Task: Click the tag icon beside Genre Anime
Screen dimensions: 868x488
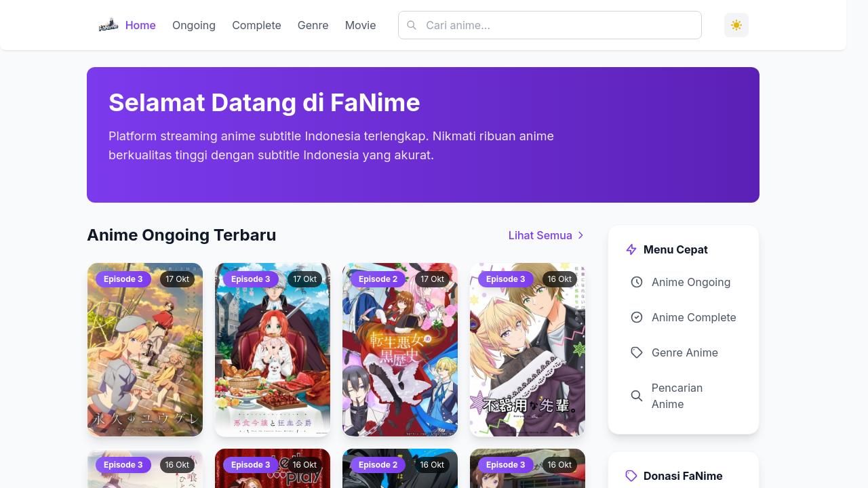Action: pos(636,352)
